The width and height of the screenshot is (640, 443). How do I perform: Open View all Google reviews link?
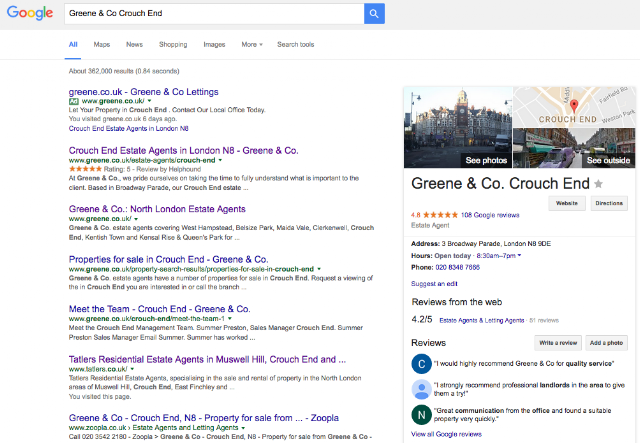click(447, 434)
